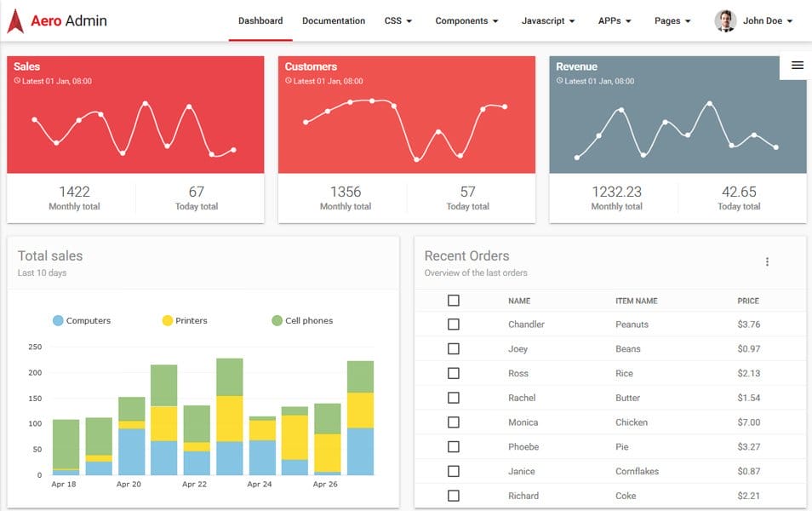Screen dimensions: 812x511
Task: Switch to the Dashboard tab
Action: point(260,21)
